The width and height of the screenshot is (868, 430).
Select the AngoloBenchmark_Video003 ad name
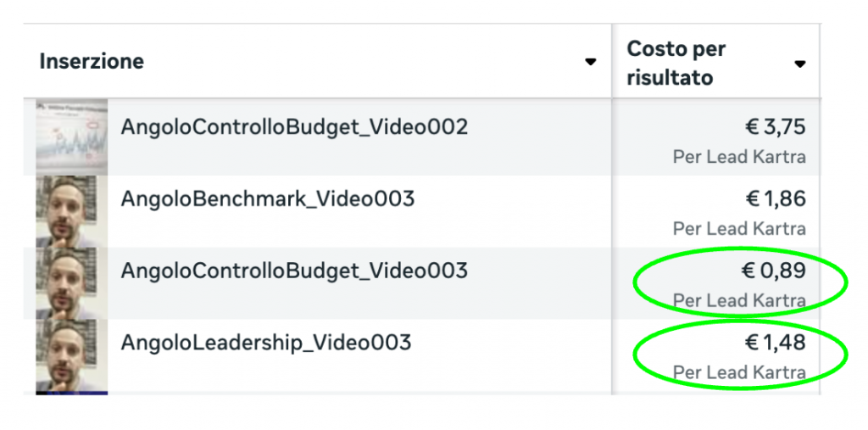tap(267, 199)
